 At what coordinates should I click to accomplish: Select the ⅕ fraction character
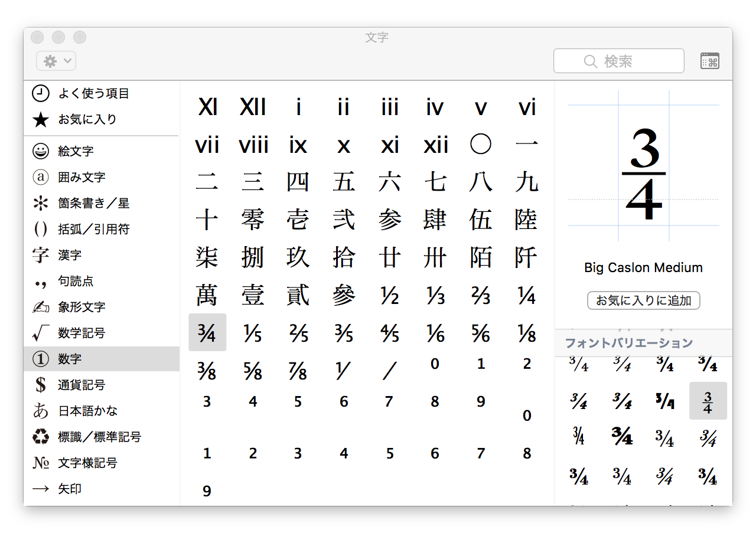[x=253, y=334]
